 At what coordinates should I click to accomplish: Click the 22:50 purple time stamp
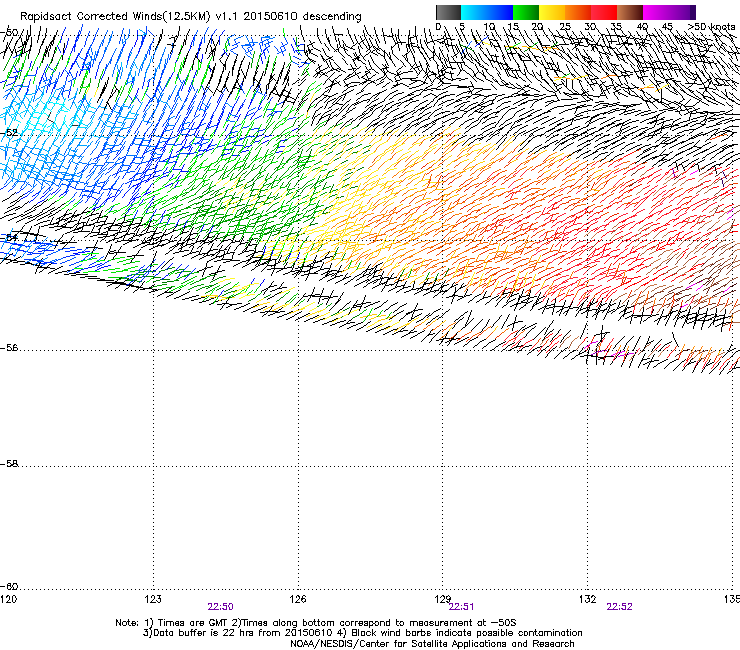(x=220, y=607)
